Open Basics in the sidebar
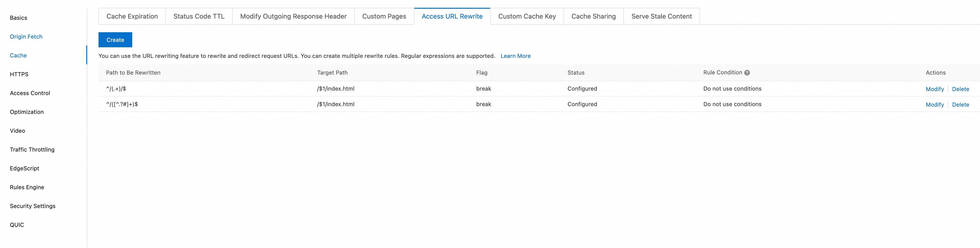980x248 pixels. 18,18
